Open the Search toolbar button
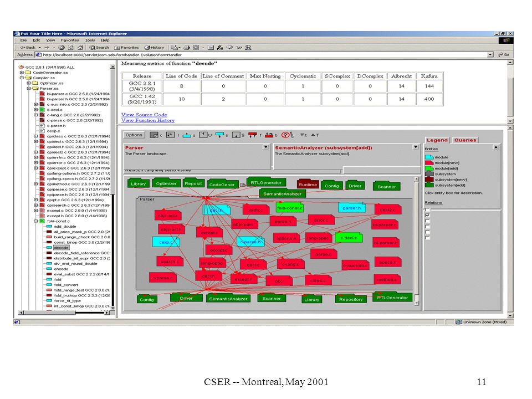The width and height of the screenshot is (532, 399). click(99, 48)
